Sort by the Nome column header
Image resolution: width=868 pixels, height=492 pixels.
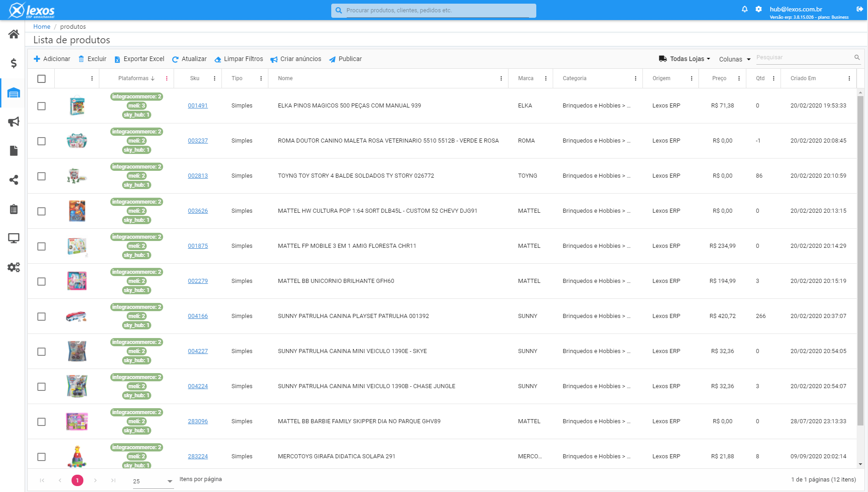(285, 78)
